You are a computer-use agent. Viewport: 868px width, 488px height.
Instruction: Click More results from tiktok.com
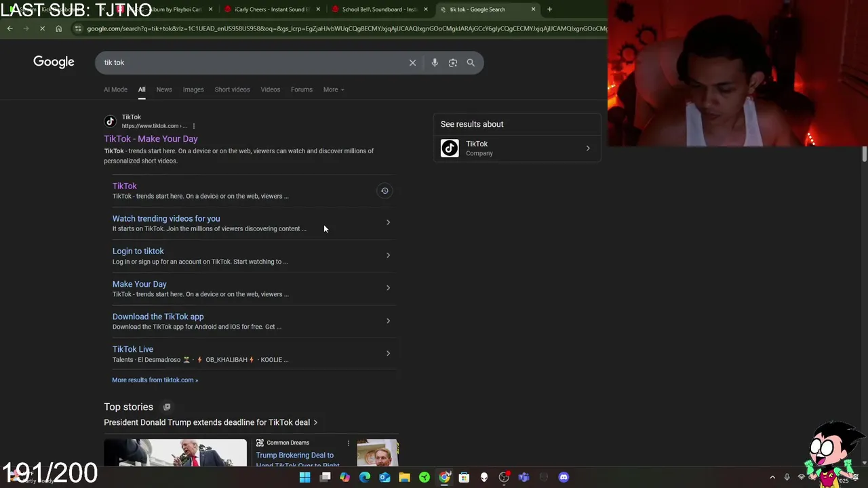155,380
